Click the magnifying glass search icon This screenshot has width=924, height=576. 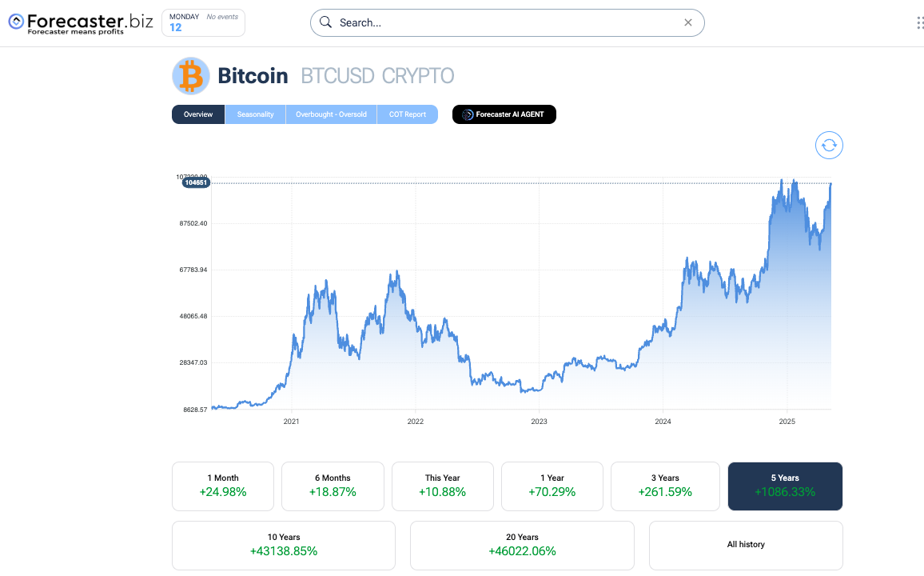(325, 22)
